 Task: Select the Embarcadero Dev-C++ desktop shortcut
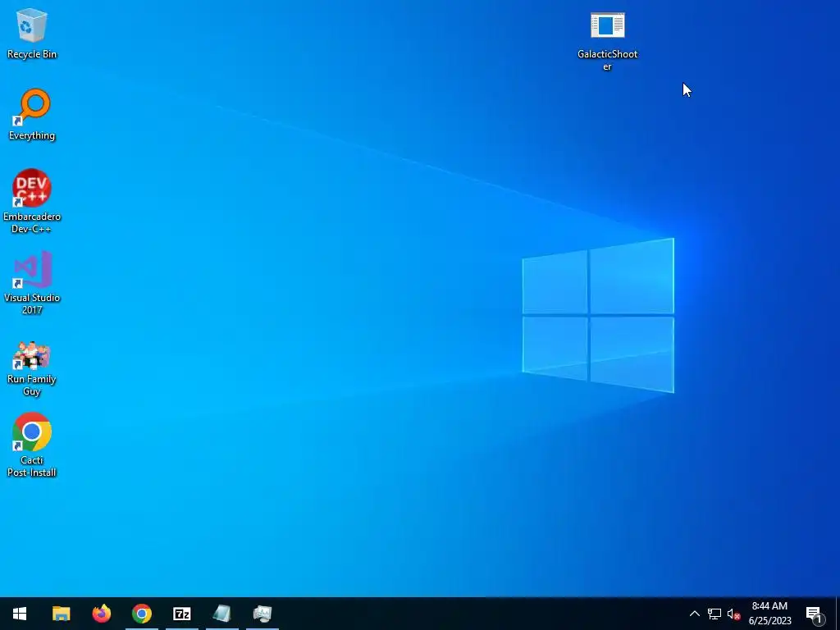click(x=32, y=202)
